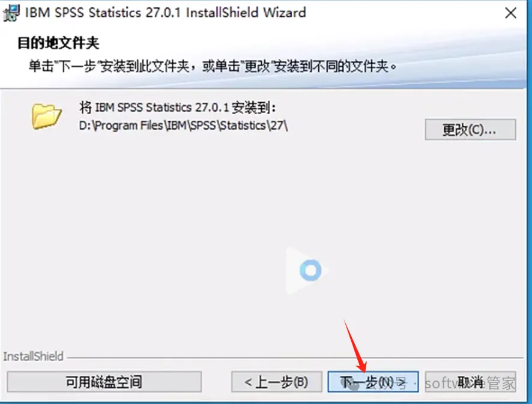This screenshot has height=404, width=532.
Task: Click the blue loading circle in the dialog
Action: pyautogui.click(x=310, y=270)
